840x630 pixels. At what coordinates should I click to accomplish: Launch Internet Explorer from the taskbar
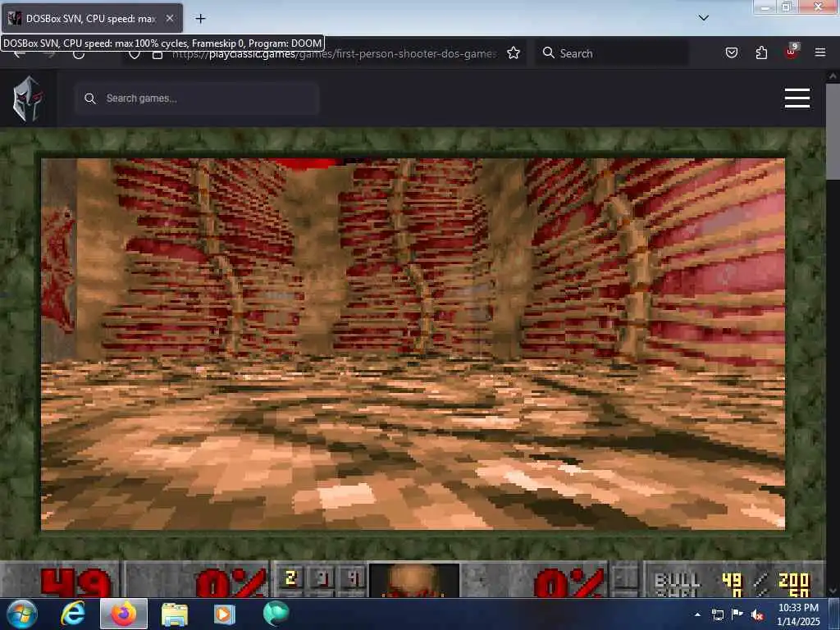pos(72,614)
